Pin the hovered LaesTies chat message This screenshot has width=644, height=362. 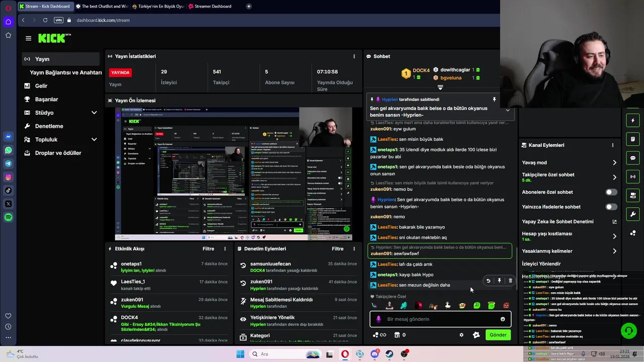[499, 281]
